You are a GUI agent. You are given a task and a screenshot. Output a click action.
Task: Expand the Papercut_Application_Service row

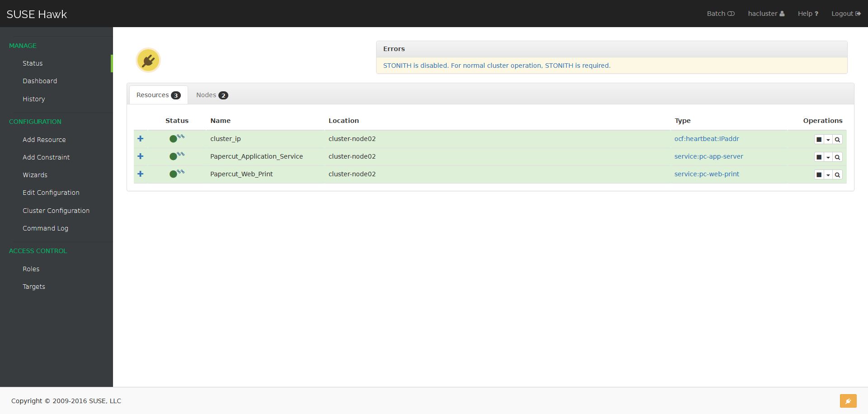tap(140, 156)
